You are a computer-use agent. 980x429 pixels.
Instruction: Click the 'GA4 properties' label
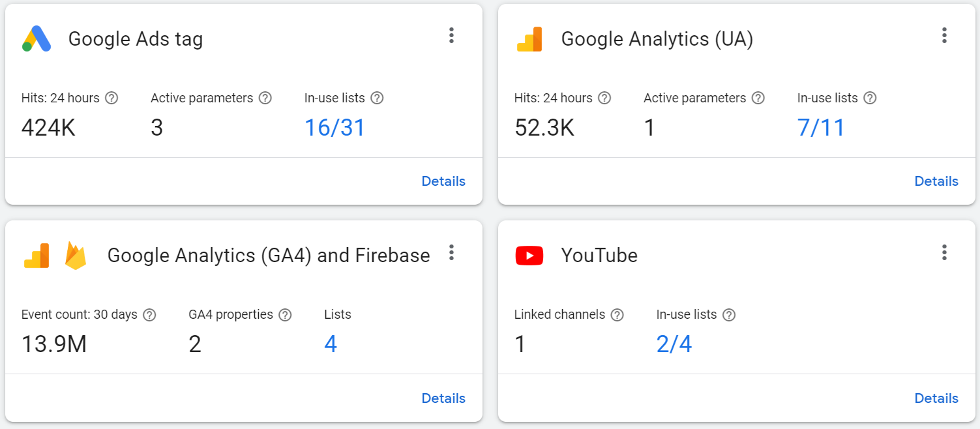(x=231, y=315)
